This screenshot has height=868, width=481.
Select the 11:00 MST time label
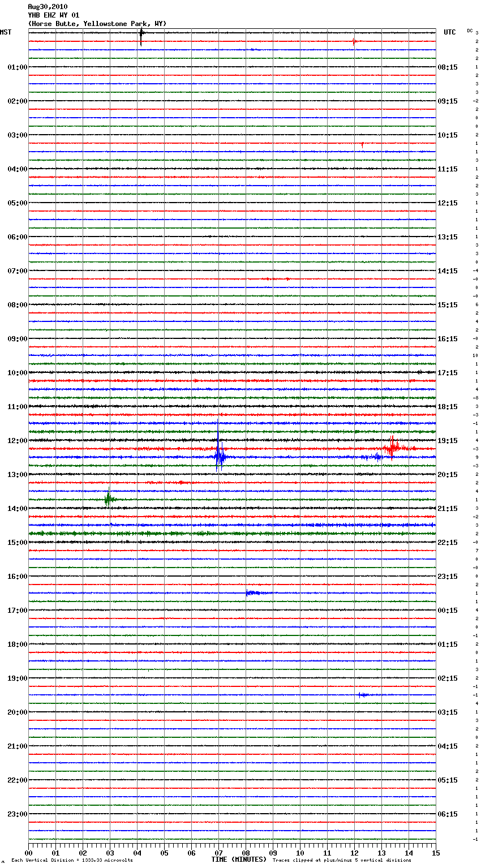click(18, 407)
